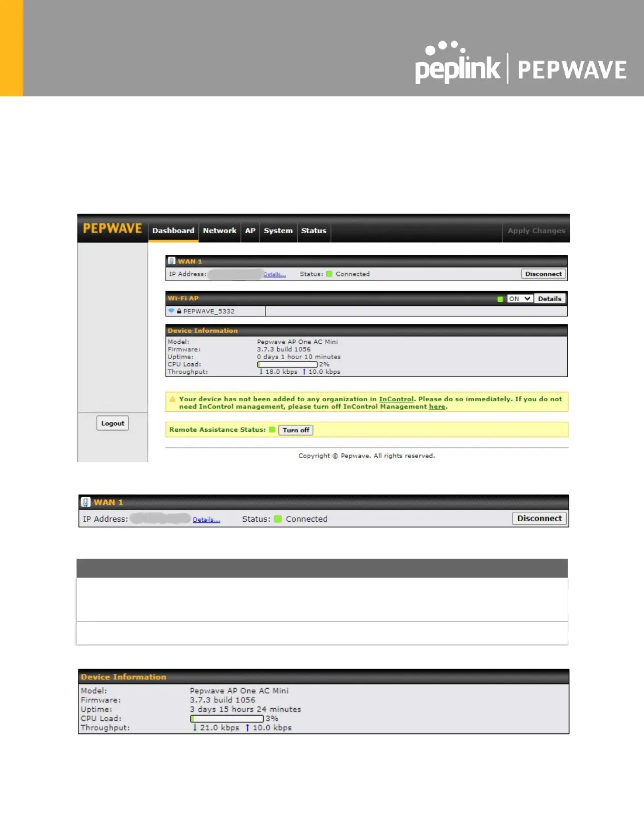Click the uptime value '3 days 15 hours 24 minutes'

[x=245, y=709]
